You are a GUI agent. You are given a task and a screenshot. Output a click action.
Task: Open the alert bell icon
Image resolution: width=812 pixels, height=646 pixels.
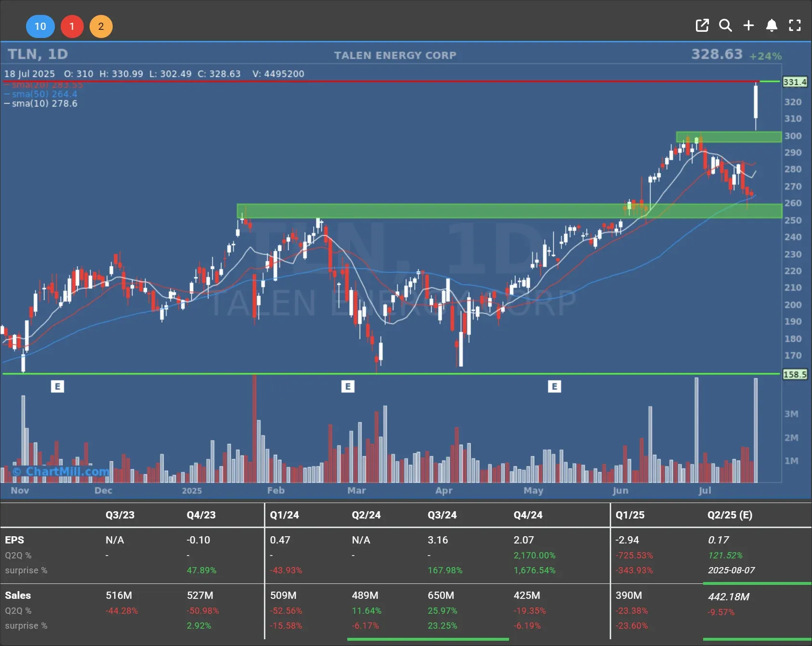(772, 26)
